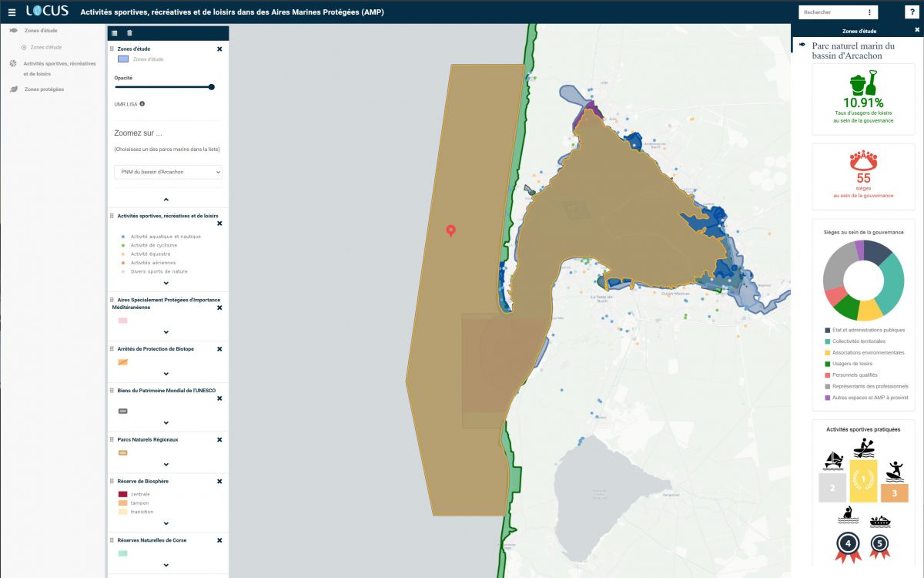The height and width of the screenshot is (578, 924).
Task: Click the red location pin on map
Action: click(451, 230)
